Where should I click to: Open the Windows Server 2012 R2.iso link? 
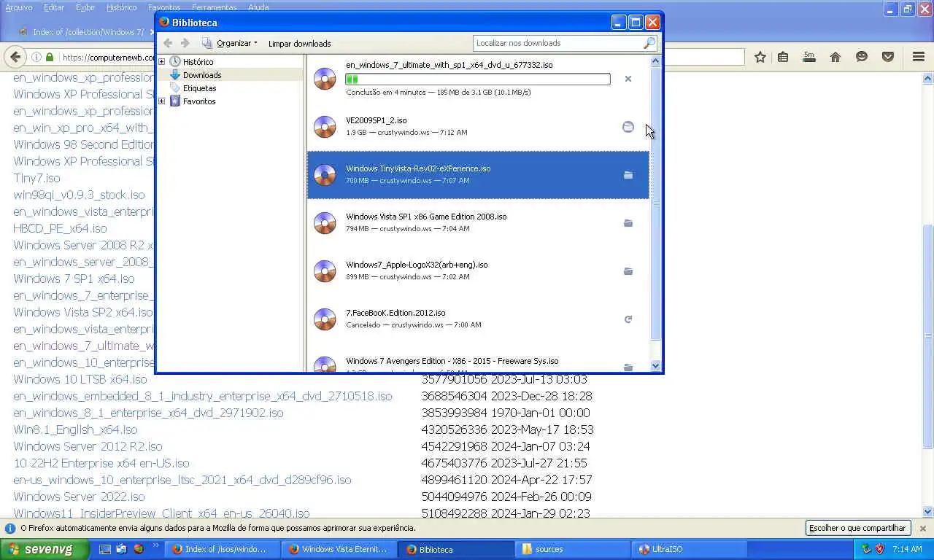[x=88, y=446]
